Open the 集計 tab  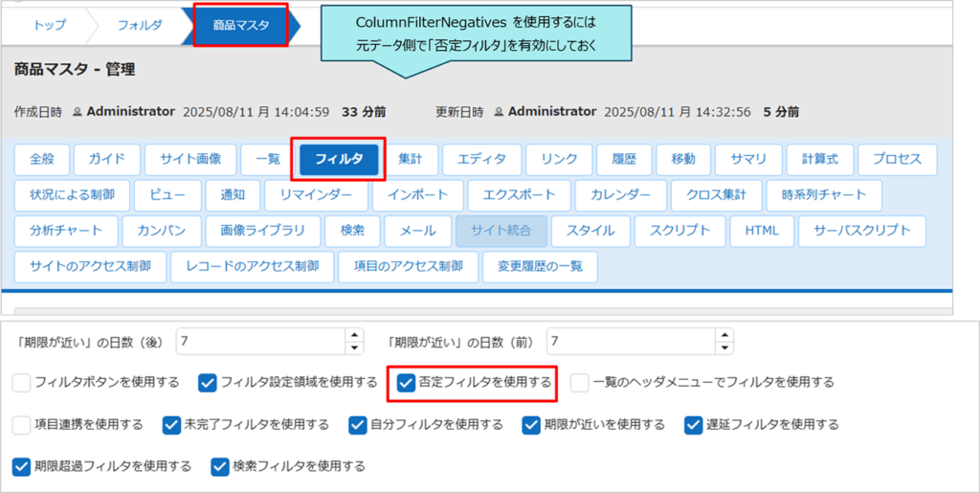[x=410, y=159]
